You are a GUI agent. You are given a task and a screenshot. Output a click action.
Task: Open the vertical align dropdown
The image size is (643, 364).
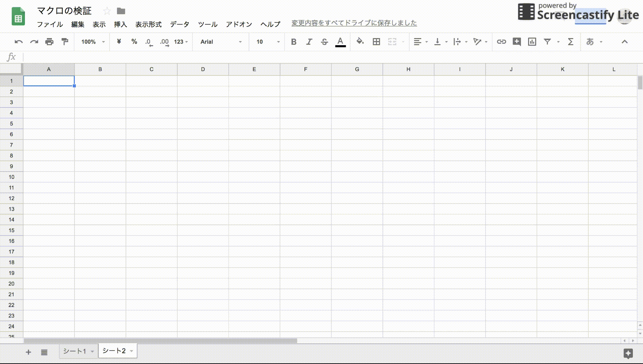(x=440, y=42)
